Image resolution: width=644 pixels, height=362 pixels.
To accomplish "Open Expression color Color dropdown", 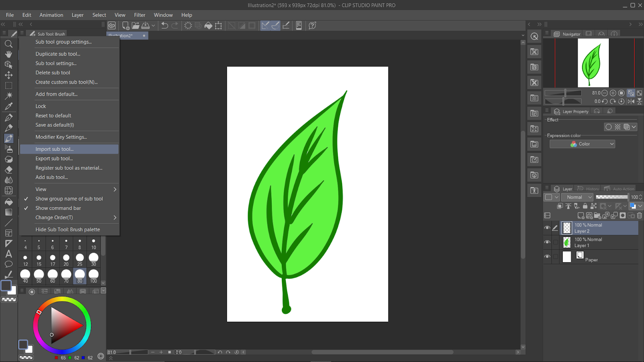I will click(582, 144).
